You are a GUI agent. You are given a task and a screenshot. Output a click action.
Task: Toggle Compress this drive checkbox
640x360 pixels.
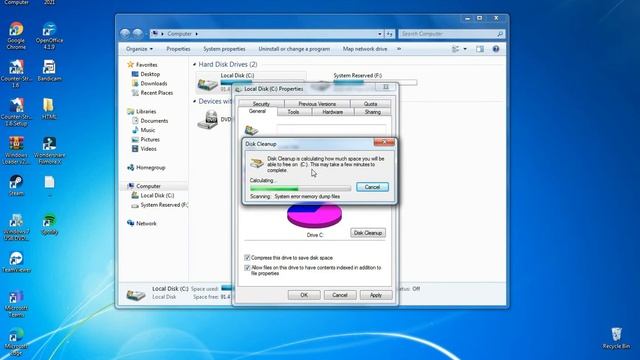coord(247,258)
